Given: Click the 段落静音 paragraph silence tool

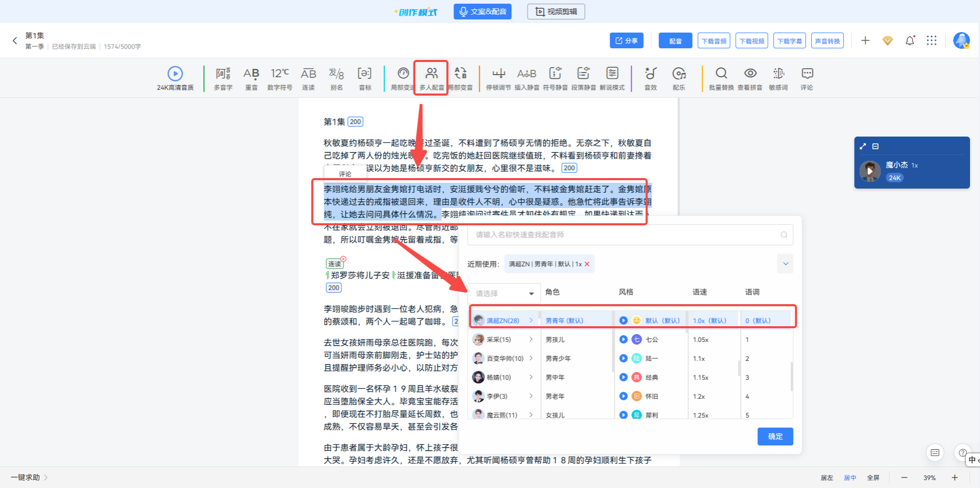Looking at the screenshot, I should tap(584, 79).
